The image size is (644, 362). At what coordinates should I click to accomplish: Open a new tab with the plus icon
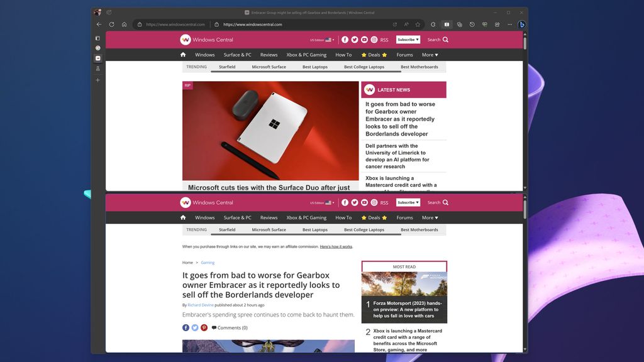click(x=97, y=80)
